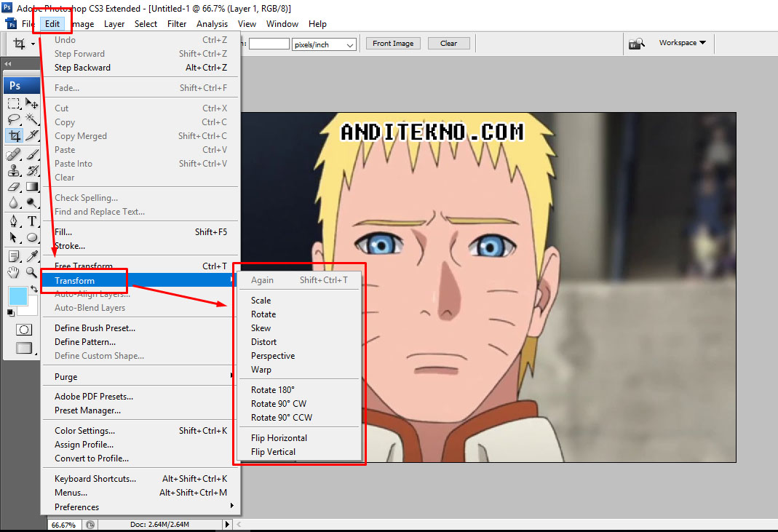Change the screen mode

[24, 348]
